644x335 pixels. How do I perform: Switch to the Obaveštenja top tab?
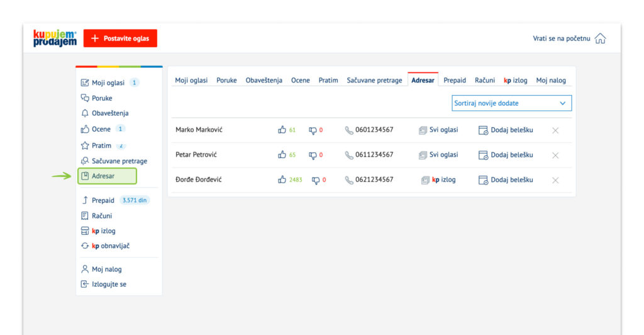(x=264, y=80)
